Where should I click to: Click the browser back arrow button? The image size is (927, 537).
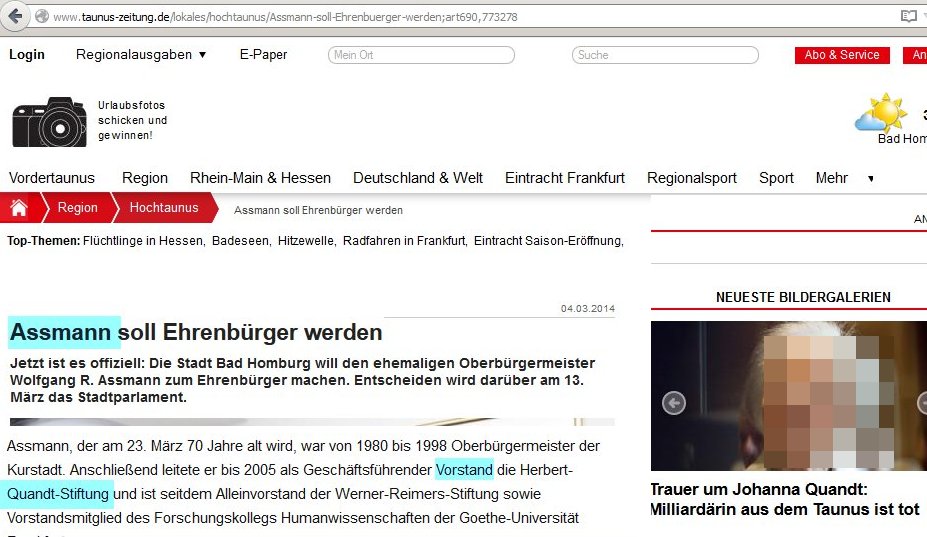pyautogui.click(x=16, y=16)
